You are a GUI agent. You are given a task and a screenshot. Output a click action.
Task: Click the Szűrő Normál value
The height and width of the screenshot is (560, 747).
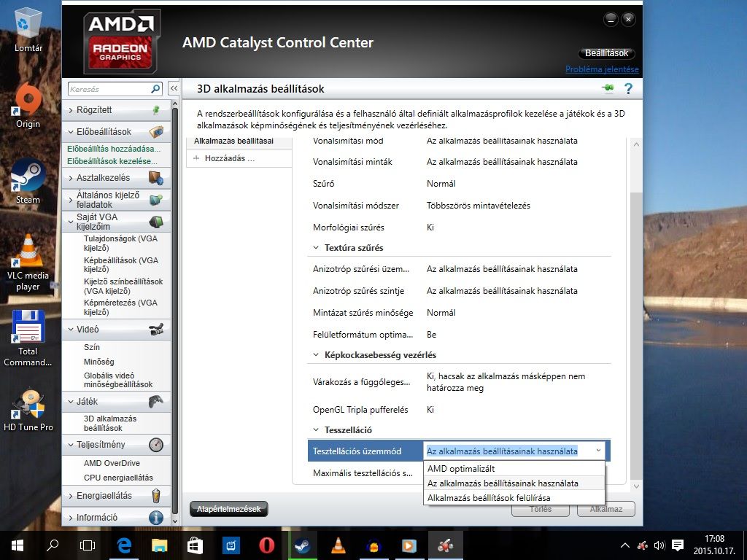click(441, 184)
